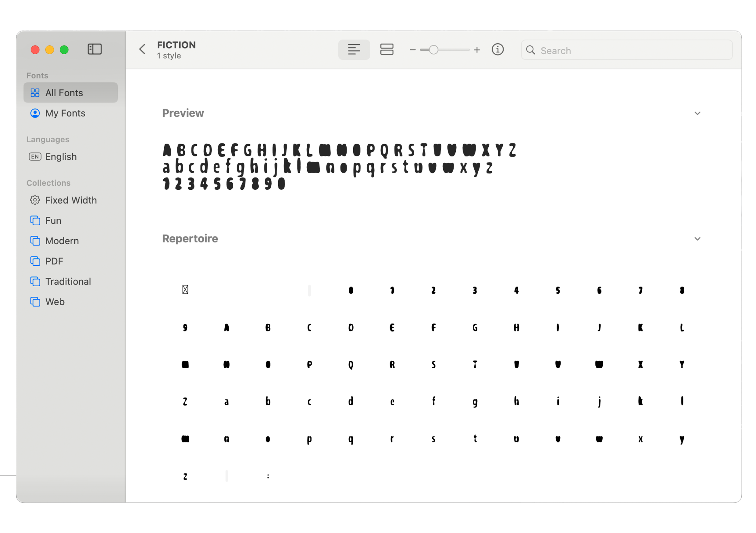The height and width of the screenshot is (533, 756).
Task: Click the missing glyph box in Repertoire
Action: point(185,290)
